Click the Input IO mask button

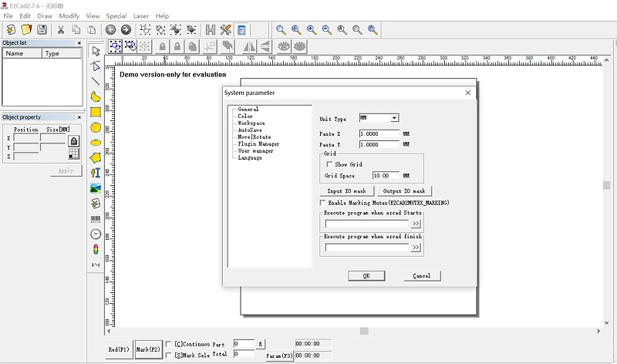346,190
